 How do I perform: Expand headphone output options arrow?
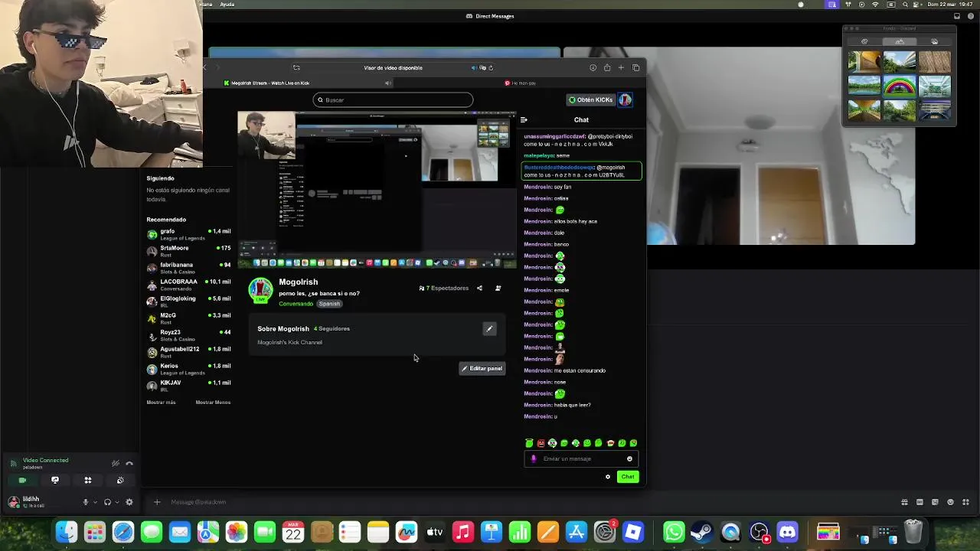tap(116, 502)
